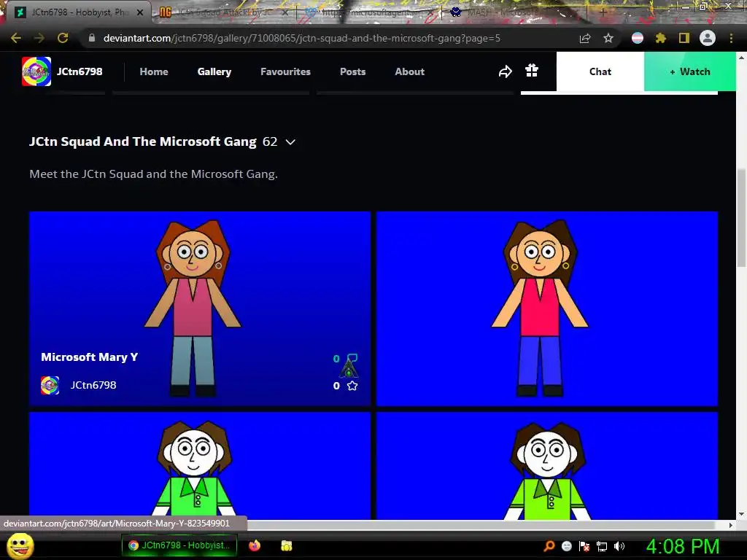This screenshot has height=560, width=747.
Task: Expand the JCtn Squad And The Microsoft Gang dropdown
Action: click(x=290, y=142)
